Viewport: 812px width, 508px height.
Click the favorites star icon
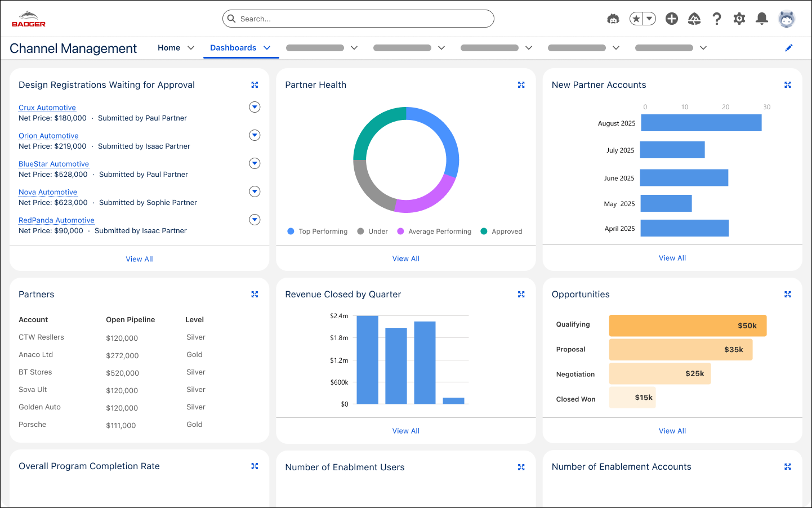tap(636, 19)
